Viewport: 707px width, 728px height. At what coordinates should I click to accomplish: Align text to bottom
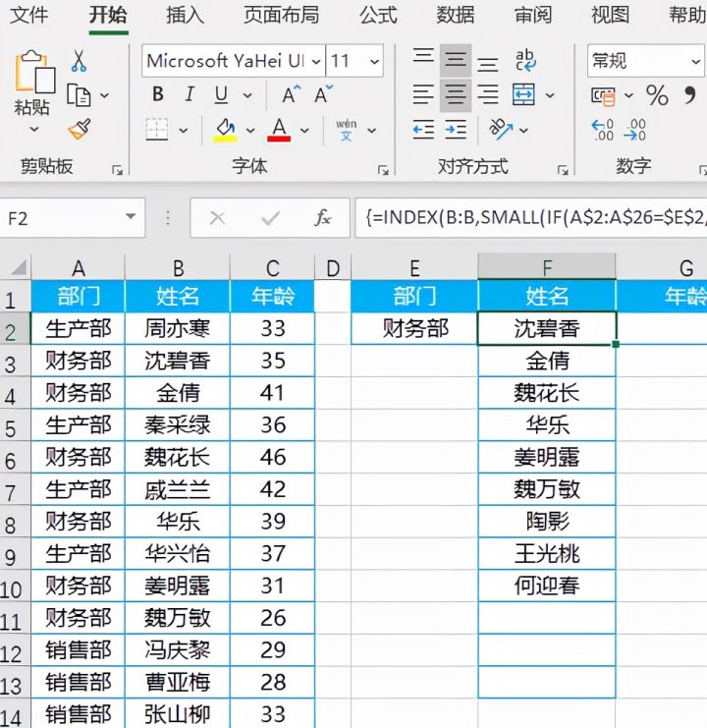tap(488, 63)
